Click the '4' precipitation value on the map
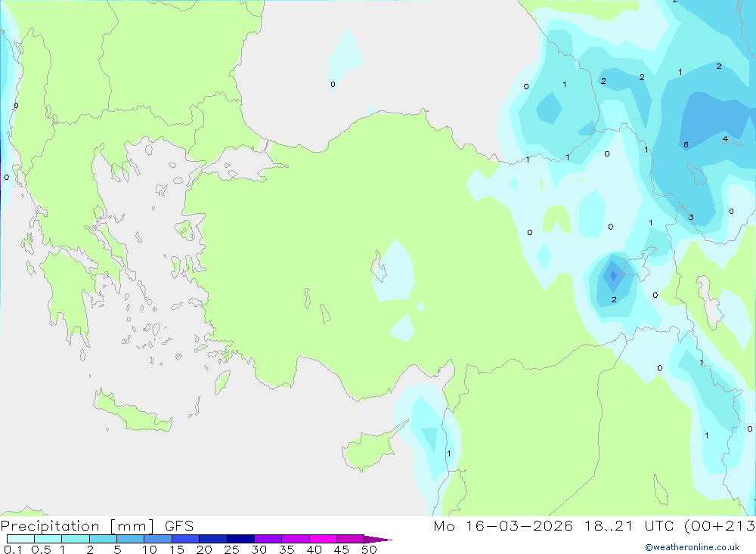756x554 pixels. [x=725, y=139]
